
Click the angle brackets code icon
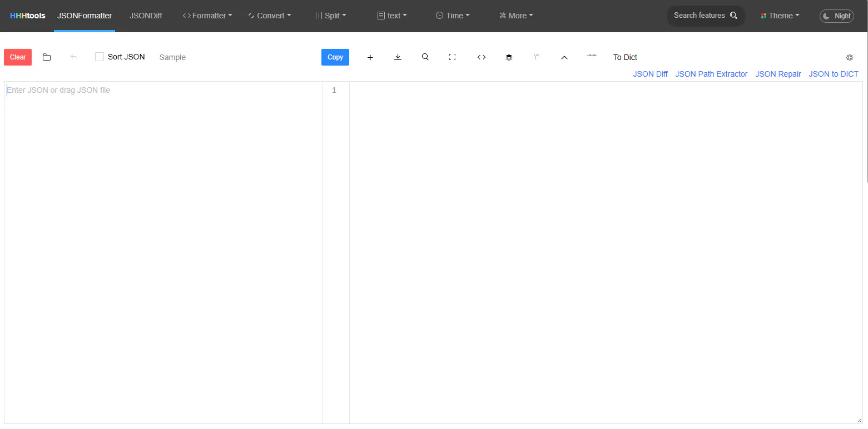point(482,57)
